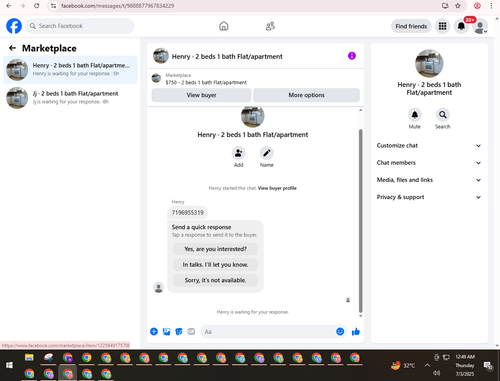Open the Friends icon in top navigation

point(270,26)
